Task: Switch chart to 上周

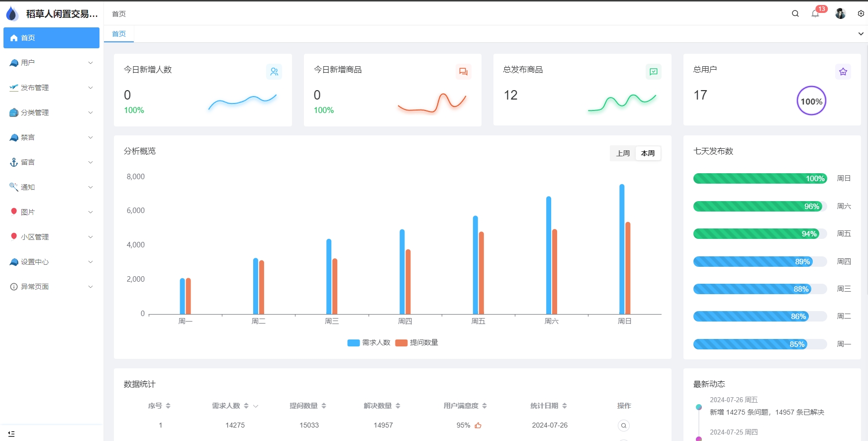Action: click(x=623, y=153)
